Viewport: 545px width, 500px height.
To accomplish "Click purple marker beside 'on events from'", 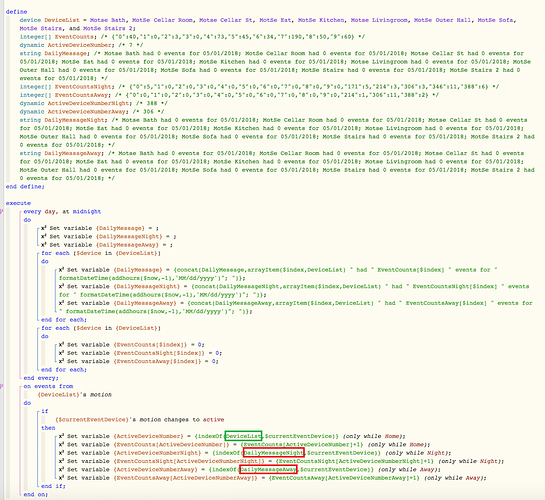I will click(1, 386).
